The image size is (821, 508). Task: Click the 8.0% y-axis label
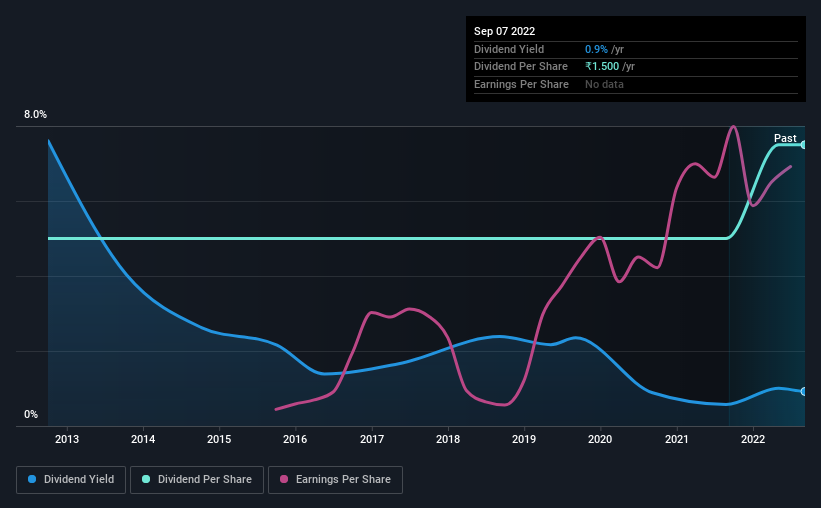click(x=35, y=114)
